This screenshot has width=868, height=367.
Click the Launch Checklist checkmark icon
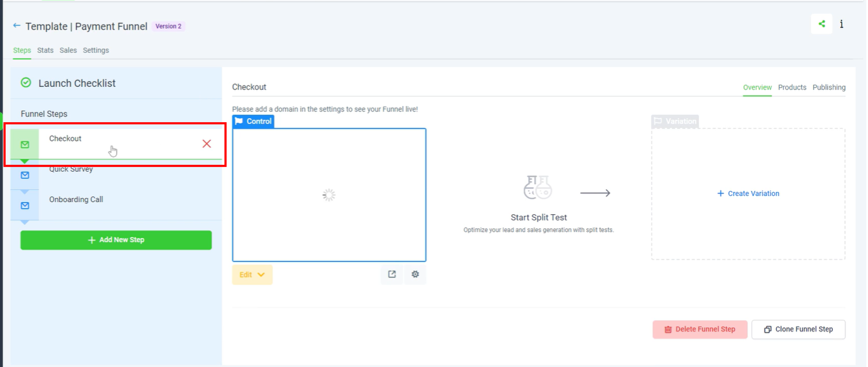26,83
